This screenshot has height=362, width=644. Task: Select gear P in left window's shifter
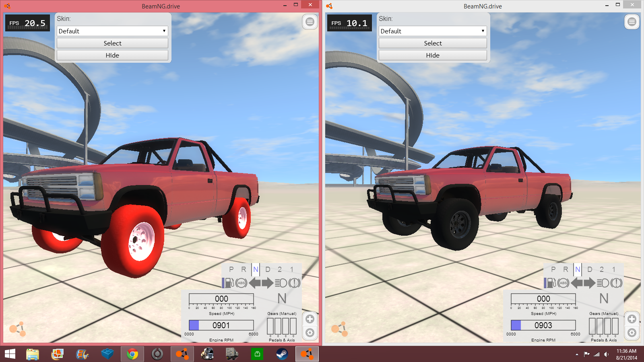click(x=231, y=269)
